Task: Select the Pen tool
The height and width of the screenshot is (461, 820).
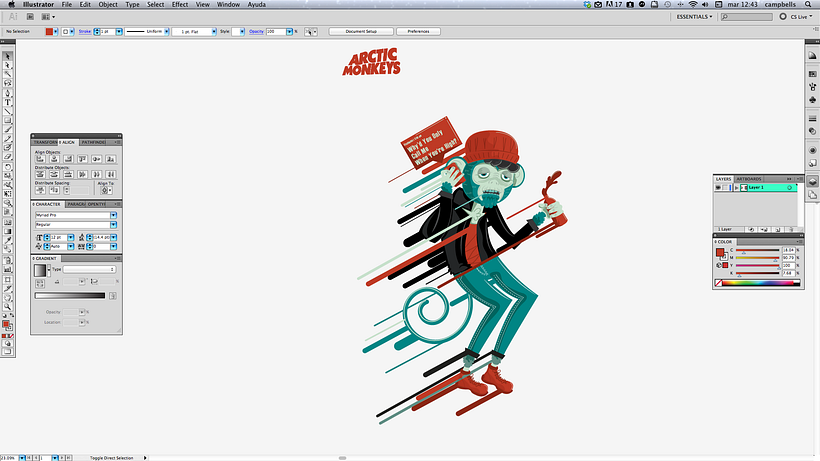Action: click(7, 93)
